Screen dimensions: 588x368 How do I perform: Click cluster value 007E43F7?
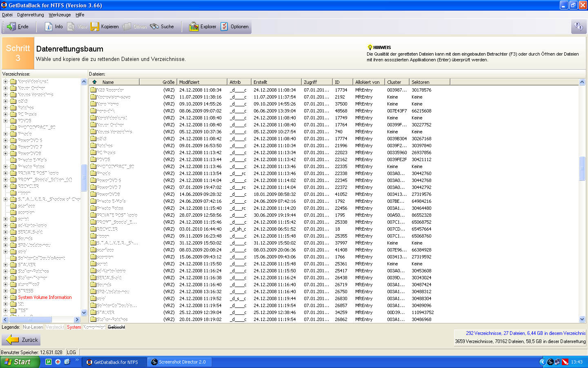[397, 111]
